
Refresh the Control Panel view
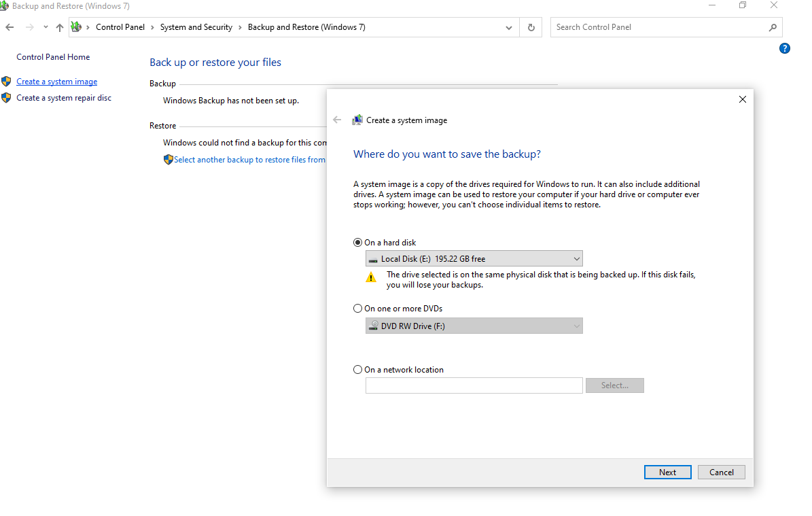pos(531,27)
